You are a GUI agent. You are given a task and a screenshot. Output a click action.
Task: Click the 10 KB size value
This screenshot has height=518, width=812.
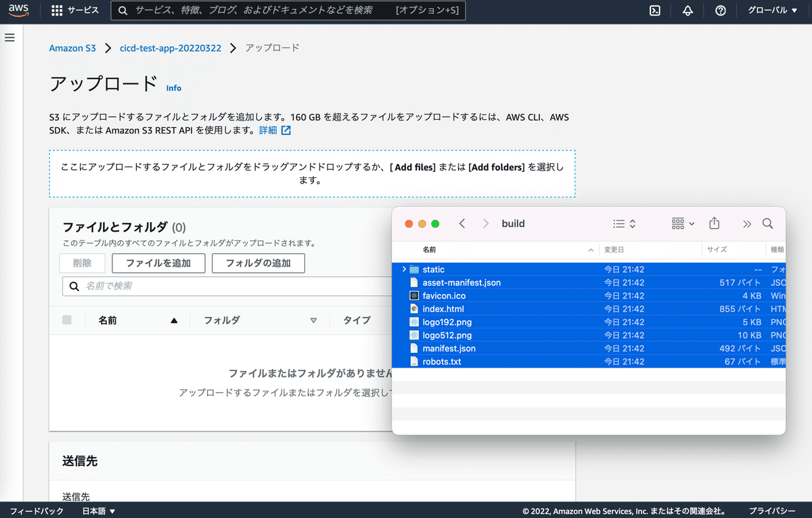pos(750,335)
